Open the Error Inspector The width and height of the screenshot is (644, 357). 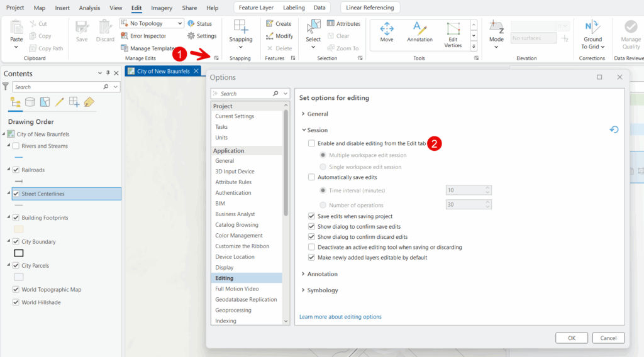(143, 36)
